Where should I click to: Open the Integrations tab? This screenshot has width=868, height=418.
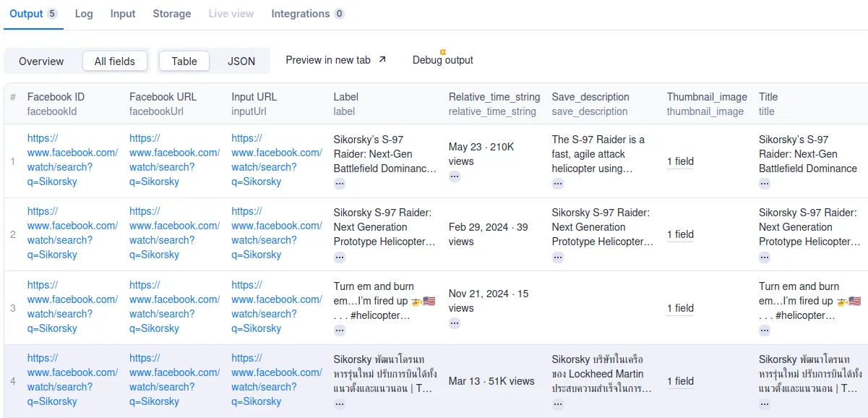point(308,14)
